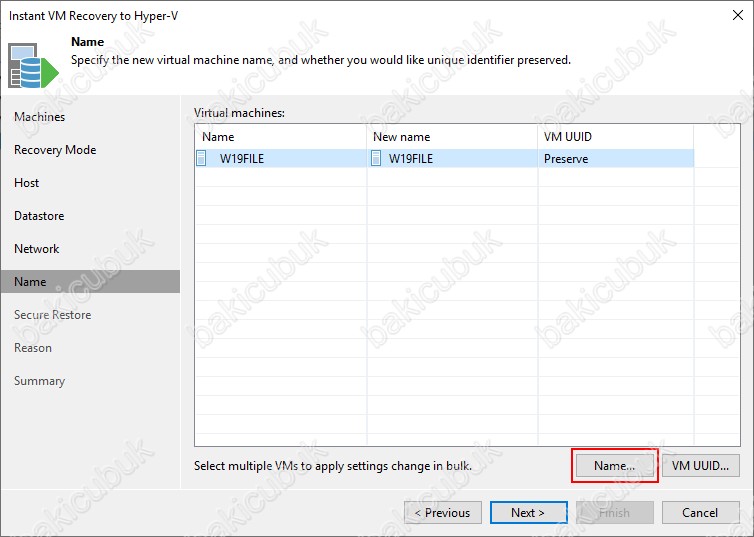The width and height of the screenshot is (754, 537).
Task: Close the Instant VM Recovery dialog
Action: [x=738, y=15]
